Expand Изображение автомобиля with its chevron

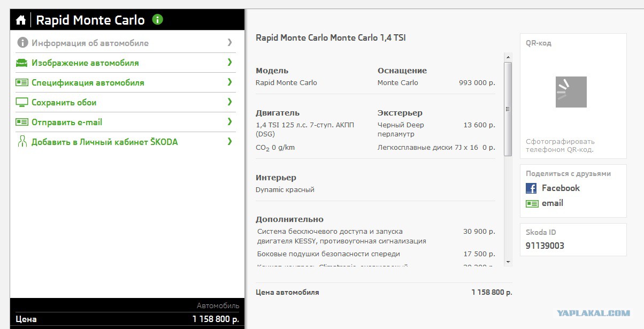point(229,62)
